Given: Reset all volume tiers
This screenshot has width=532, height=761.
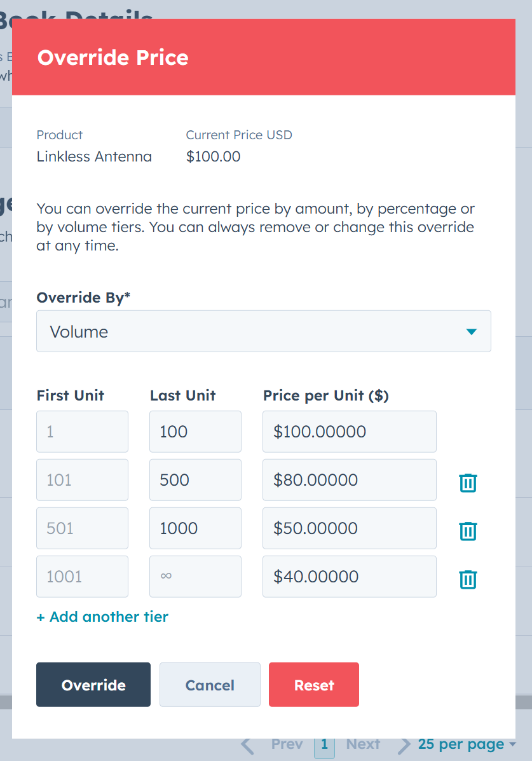Looking at the screenshot, I should point(313,685).
